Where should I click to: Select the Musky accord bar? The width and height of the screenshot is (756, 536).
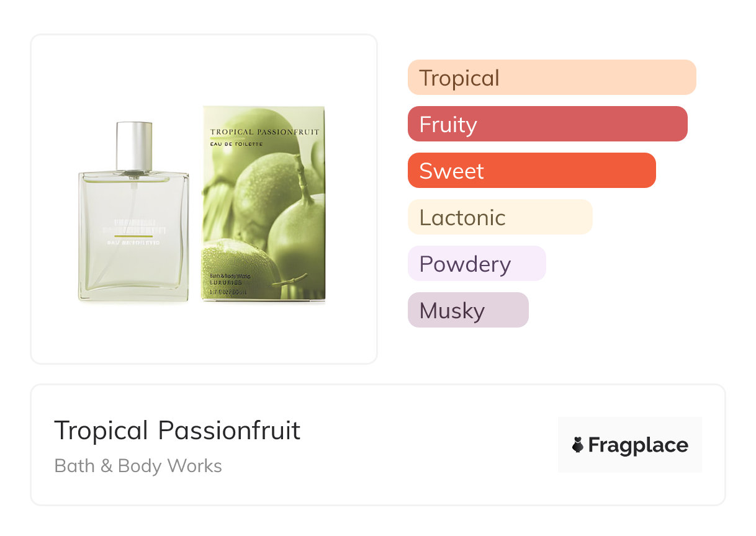467,310
